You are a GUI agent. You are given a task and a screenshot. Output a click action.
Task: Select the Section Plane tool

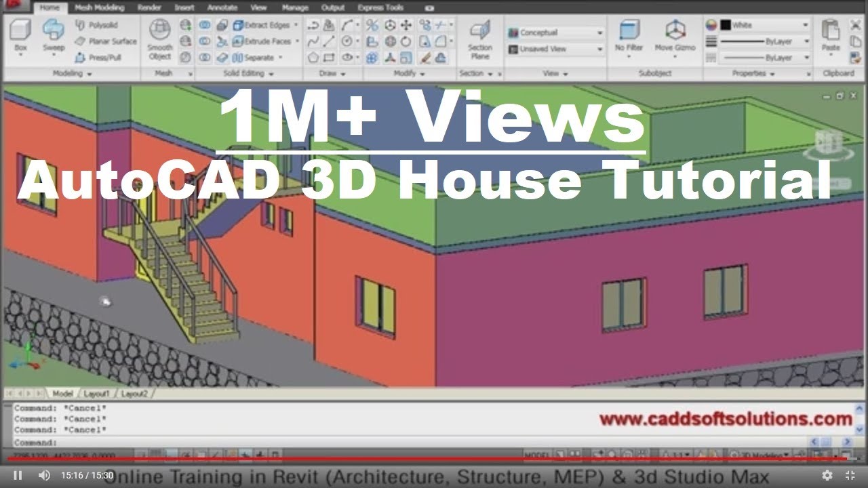coord(480,39)
